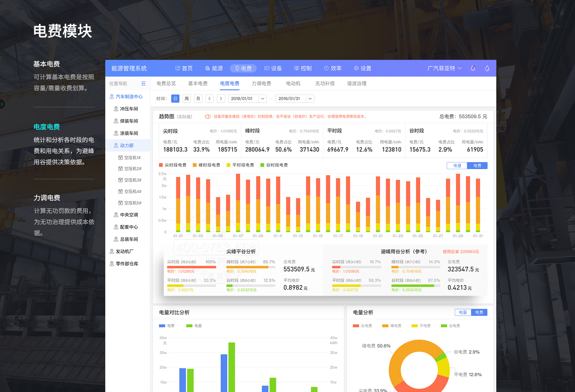This screenshot has width=575, height=392.
Task: Click the speaker announcement icon in trend header
Action: 208,117
